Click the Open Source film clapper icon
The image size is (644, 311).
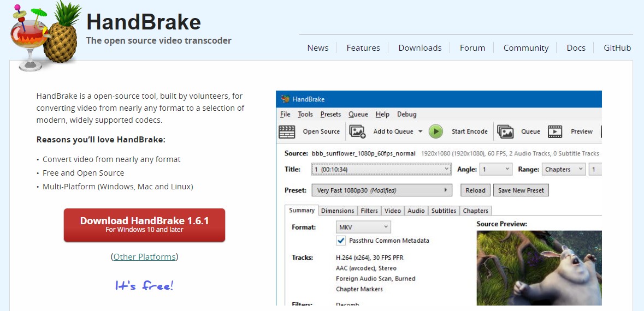(x=287, y=131)
